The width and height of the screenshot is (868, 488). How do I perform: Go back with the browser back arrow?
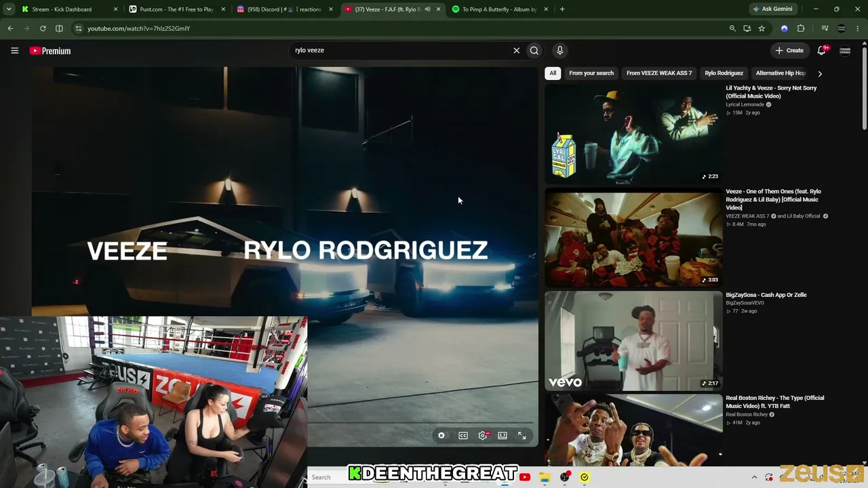[x=10, y=28]
